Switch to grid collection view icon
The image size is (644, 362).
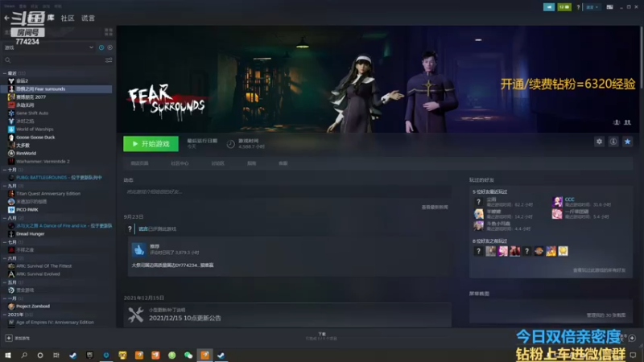[x=109, y=31]
